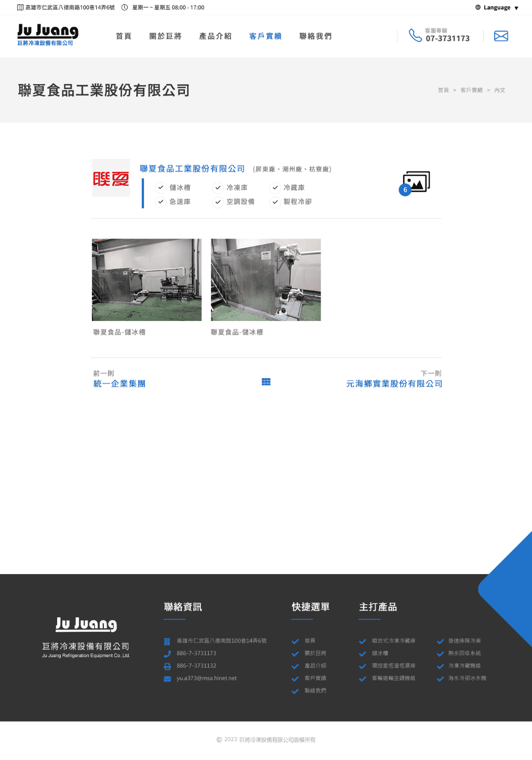Click footer fax icon beside 886-7-3731132
Screen dimensions: 532x760
[x=167, y=666]
